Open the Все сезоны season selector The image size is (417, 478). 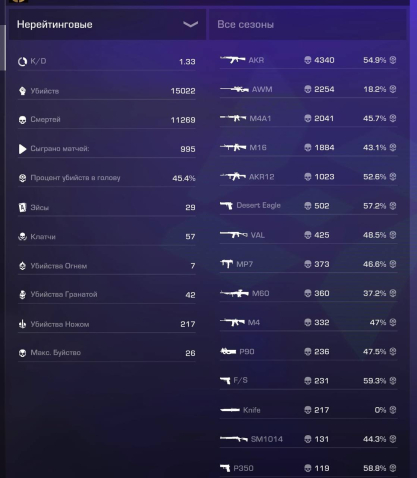[x=308, y=24]
